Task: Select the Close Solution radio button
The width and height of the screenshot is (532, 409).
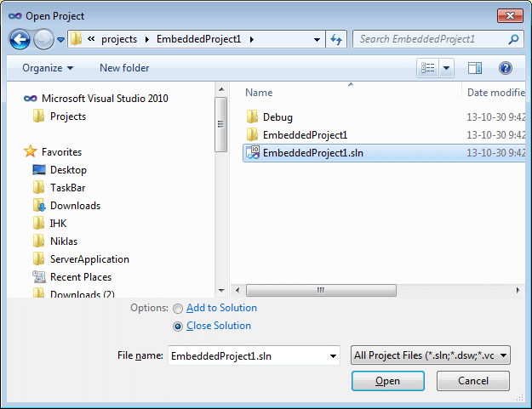Action: [178, 327]
